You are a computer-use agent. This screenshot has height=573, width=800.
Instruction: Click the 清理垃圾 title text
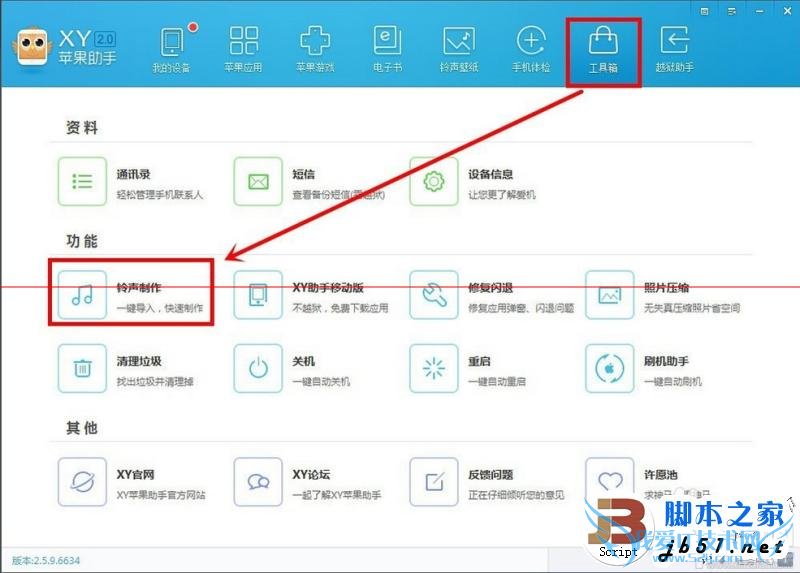pos(139,361)
